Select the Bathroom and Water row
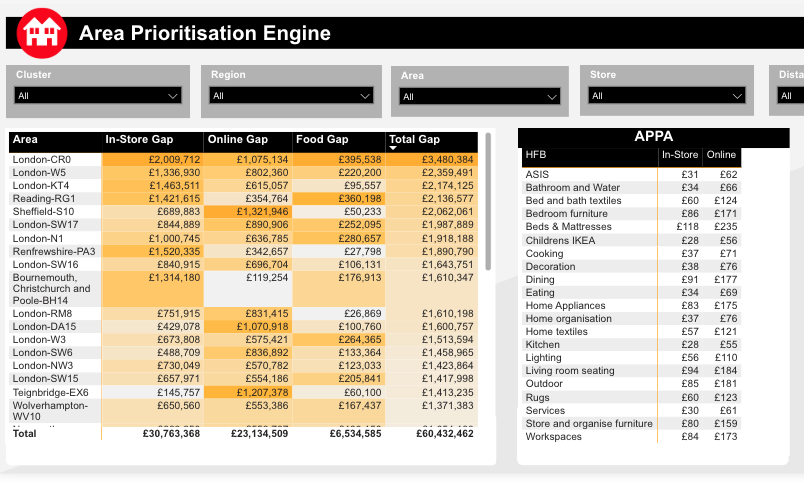The height and width of the screenshot is (483, 804). (x=631, y=188)
